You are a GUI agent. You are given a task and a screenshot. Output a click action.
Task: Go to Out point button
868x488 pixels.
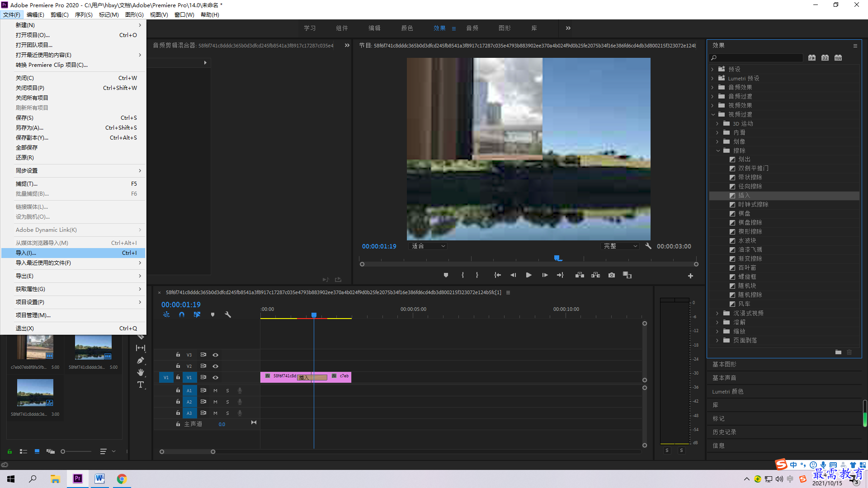[x=560, y=275]
